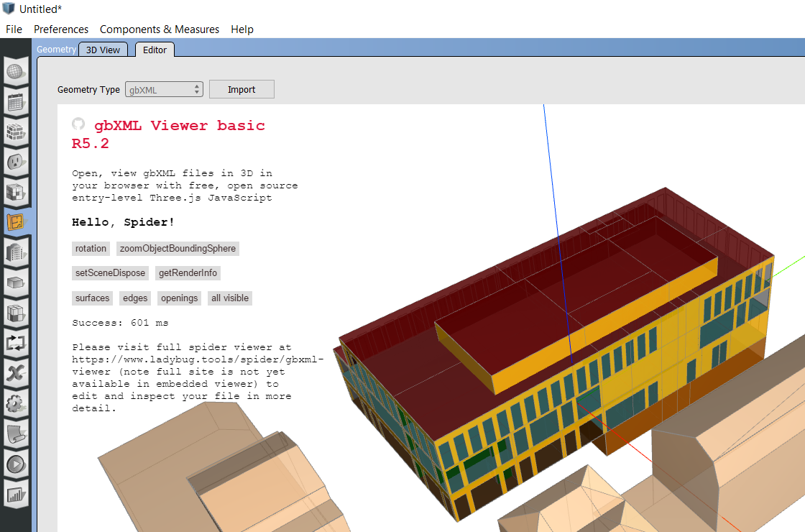This screenshot has width=805, height=532.
Task: Click the all visible button
Action: (230, 298)
